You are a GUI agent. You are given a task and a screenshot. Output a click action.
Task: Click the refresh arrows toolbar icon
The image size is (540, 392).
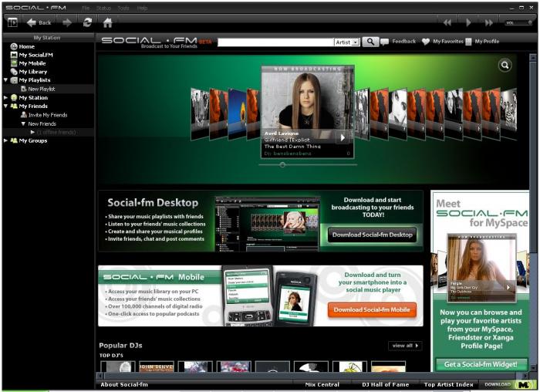[87, 22]
